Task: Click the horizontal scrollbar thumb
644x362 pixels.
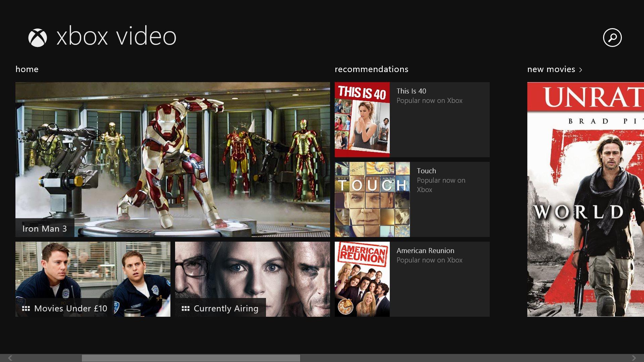Action: [x=191, y=358]
